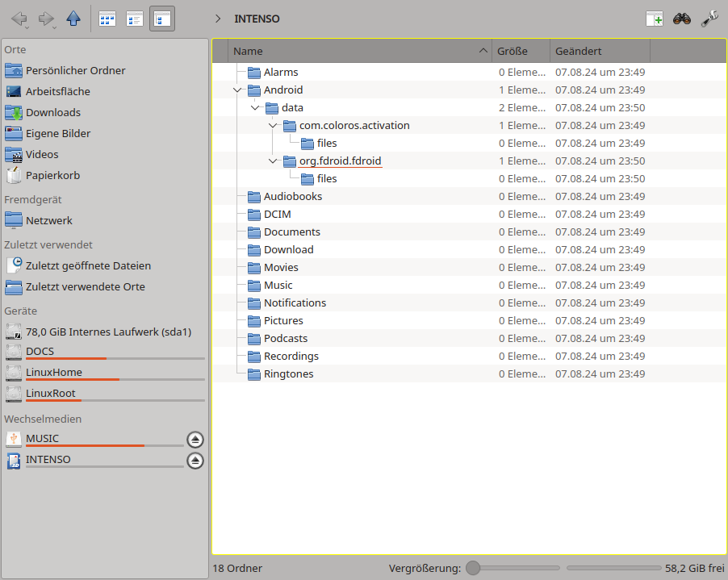Open Papierkorb trash in sidebar

coord(52,175)
